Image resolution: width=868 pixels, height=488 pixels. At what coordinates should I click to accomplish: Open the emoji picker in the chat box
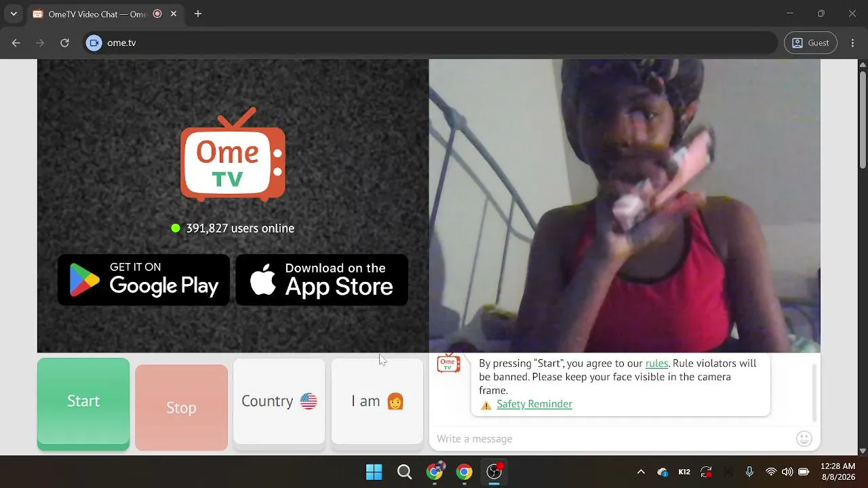click(x=804, y=439)
